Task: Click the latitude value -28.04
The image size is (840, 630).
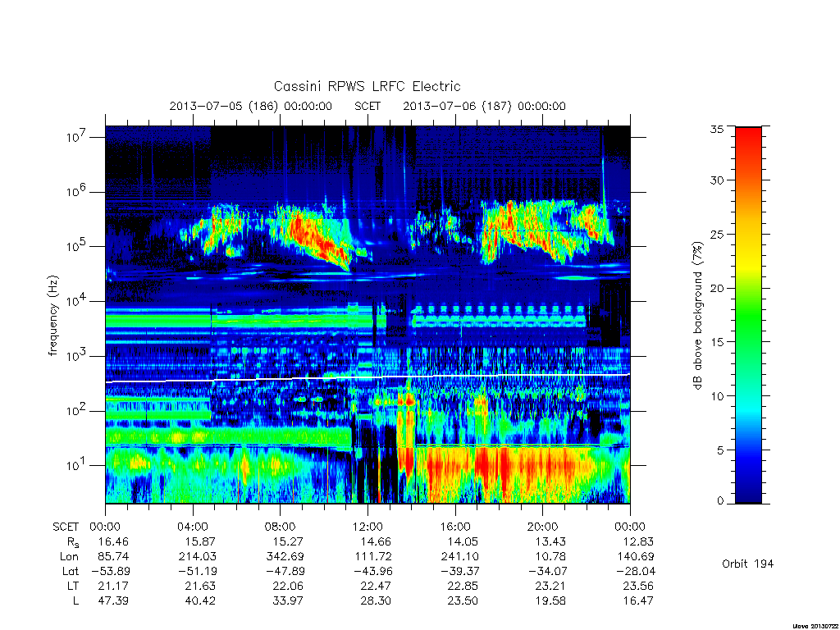Action: pos(635,571)
